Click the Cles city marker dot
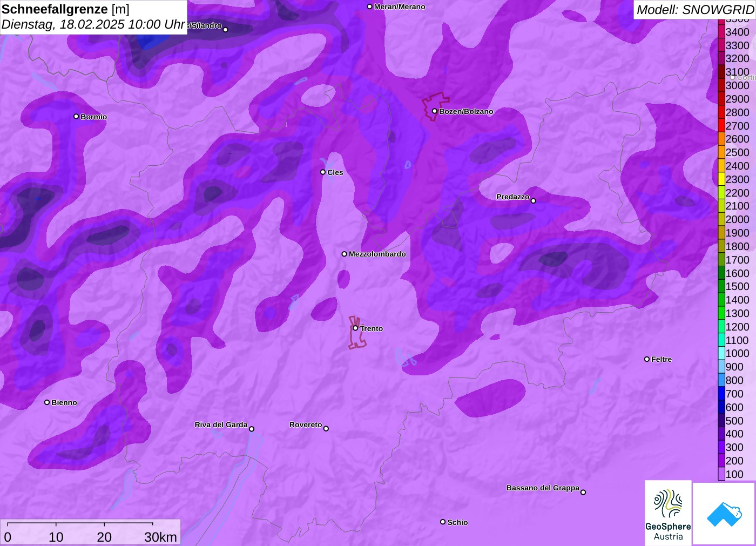Image resolution: width=756 pixels, height=546 pixels. 323,172
